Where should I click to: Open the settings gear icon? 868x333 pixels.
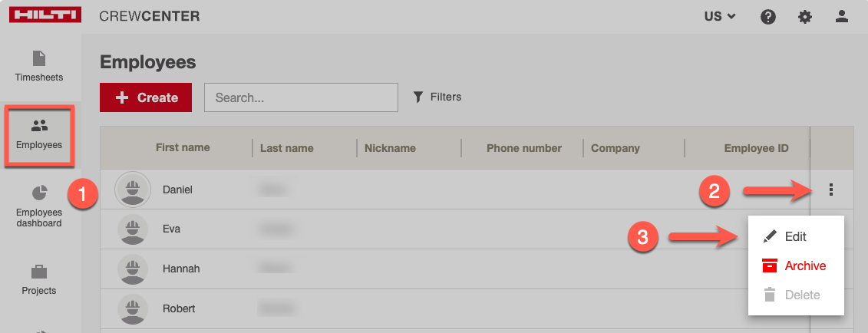pyautogui.click(x=804, y=16)
